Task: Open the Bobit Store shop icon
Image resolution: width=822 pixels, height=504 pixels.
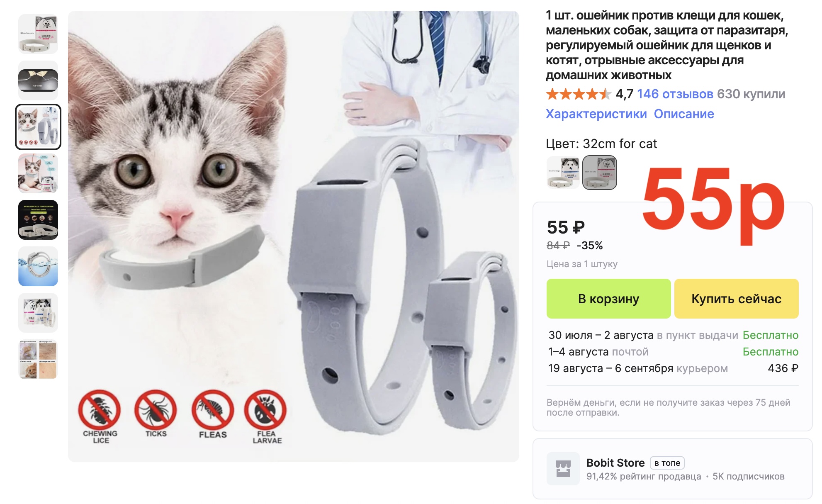Action: click(x=563, y=469)
